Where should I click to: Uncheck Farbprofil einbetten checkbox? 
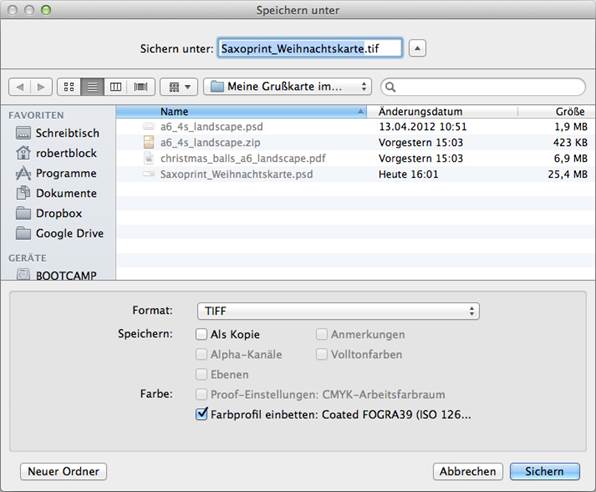[x=201, y=414]
